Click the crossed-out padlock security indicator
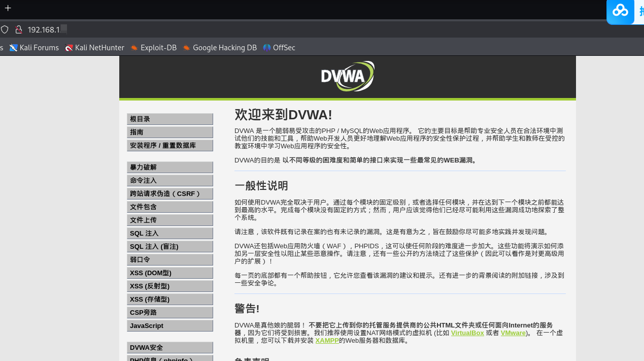Screen dimensions: 644x361 pyautogui.click(x=18, y=29)
